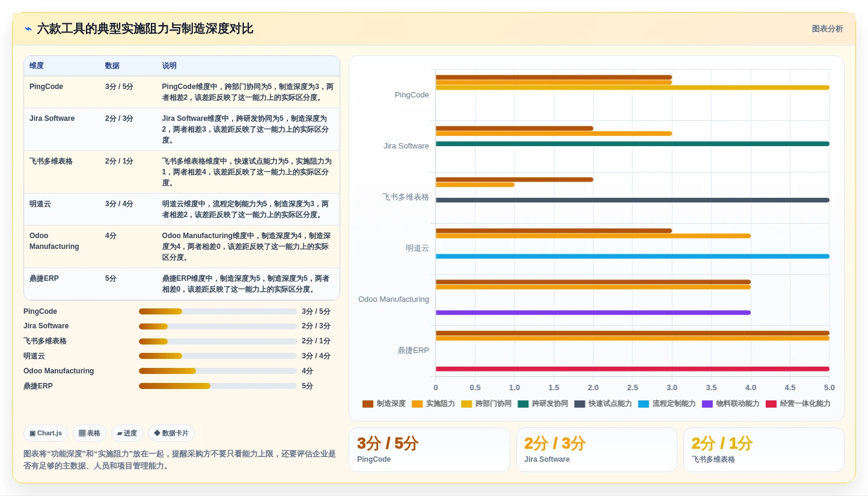
Task: Select the 飞书多维表格 table row name
Action: pos(51,161)
